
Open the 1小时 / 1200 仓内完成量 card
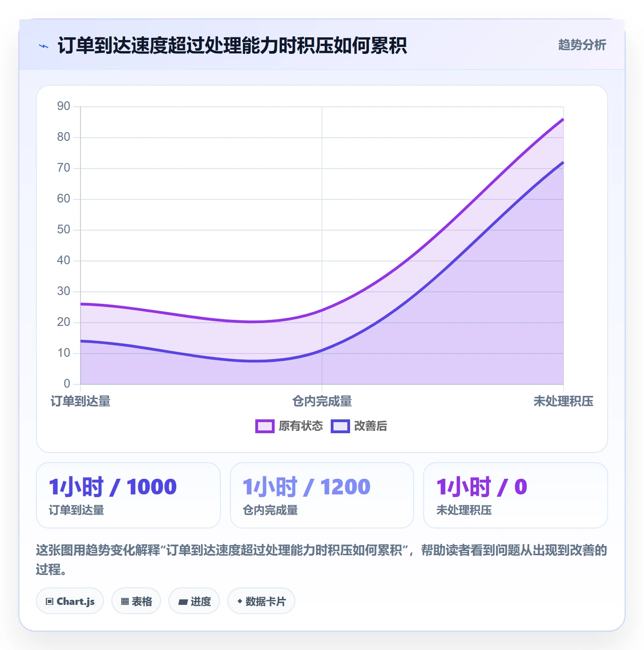pos(322,495)
